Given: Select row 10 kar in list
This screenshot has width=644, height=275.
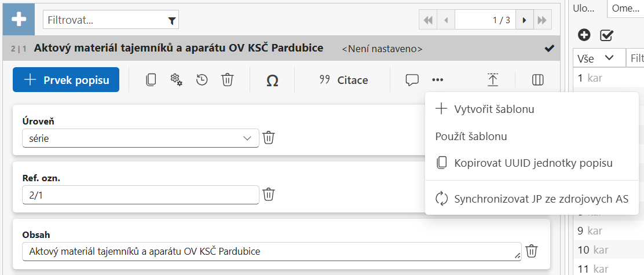Looking at the screenshot, I should [609, 250].
